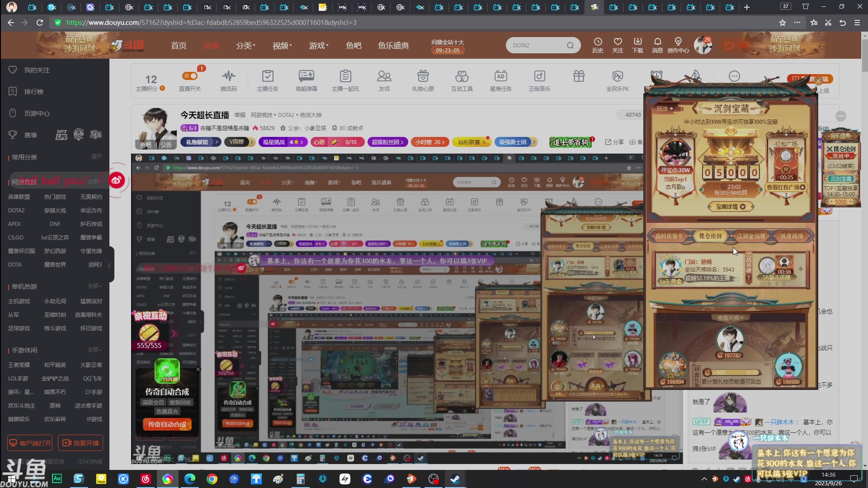Viewport: 868px width, 488px height.
Task: Open 页游中心 in the sidebar
Action: (37, 113)
